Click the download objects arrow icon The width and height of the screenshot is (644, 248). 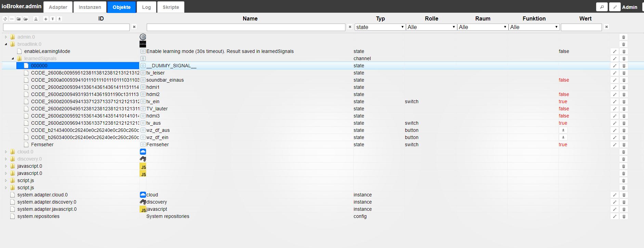pyautogui.click(x=60, y=19)
